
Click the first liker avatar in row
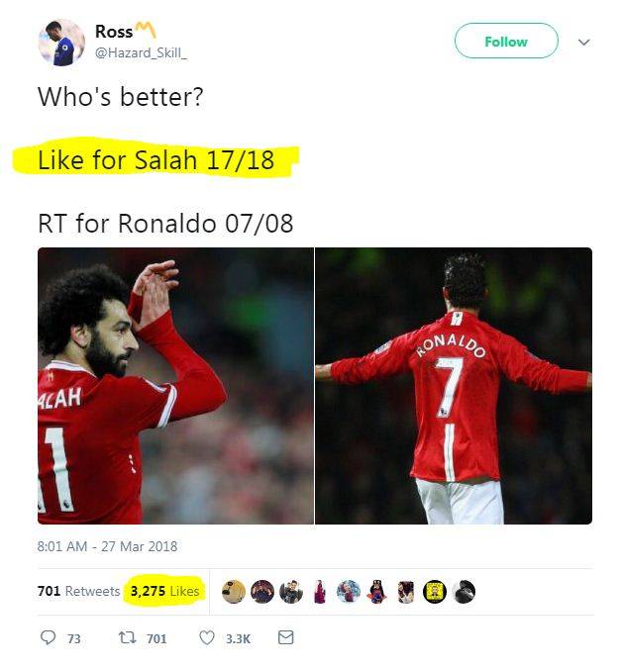pyautogui.click(x=234, y=592)
